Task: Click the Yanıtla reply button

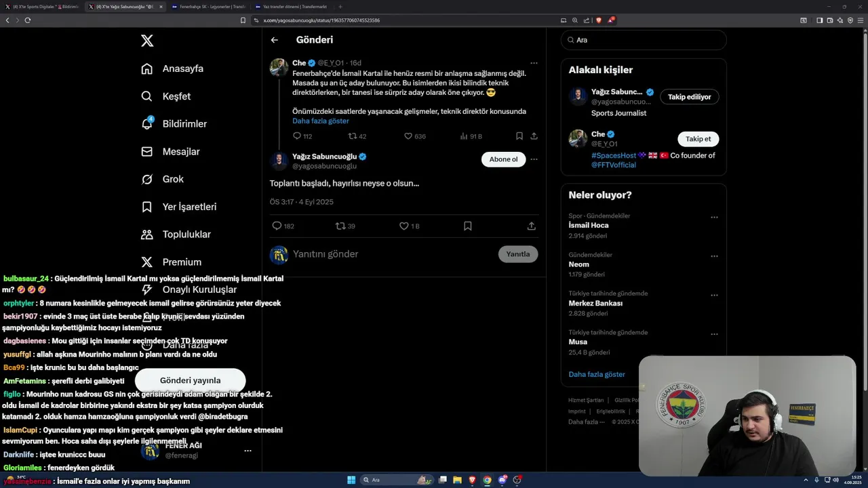Action: pos(518,254)
